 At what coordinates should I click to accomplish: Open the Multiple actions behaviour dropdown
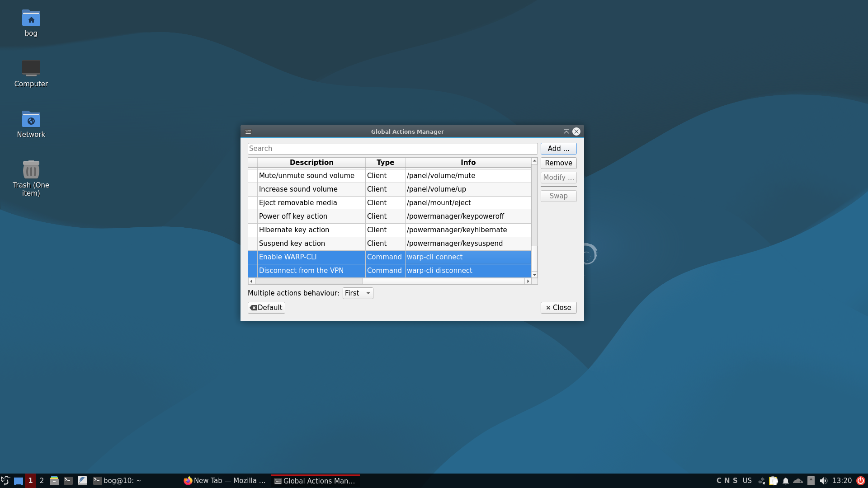357,293
